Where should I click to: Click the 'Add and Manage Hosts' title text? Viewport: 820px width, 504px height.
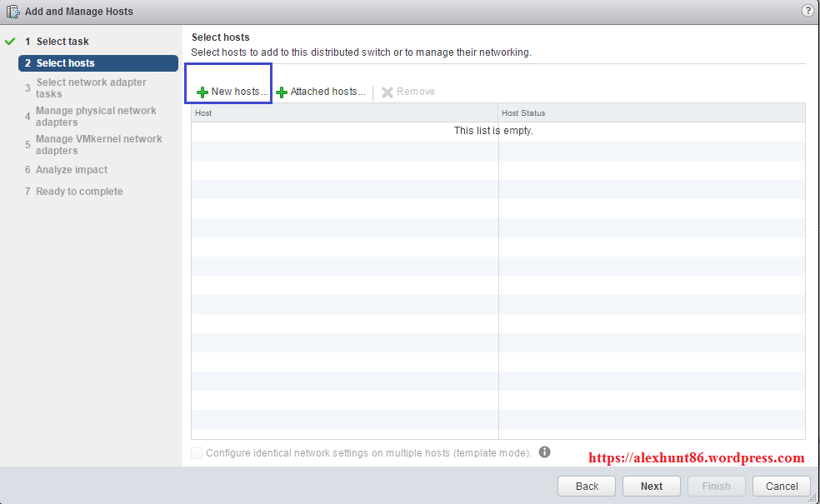[x=79, y=12]
